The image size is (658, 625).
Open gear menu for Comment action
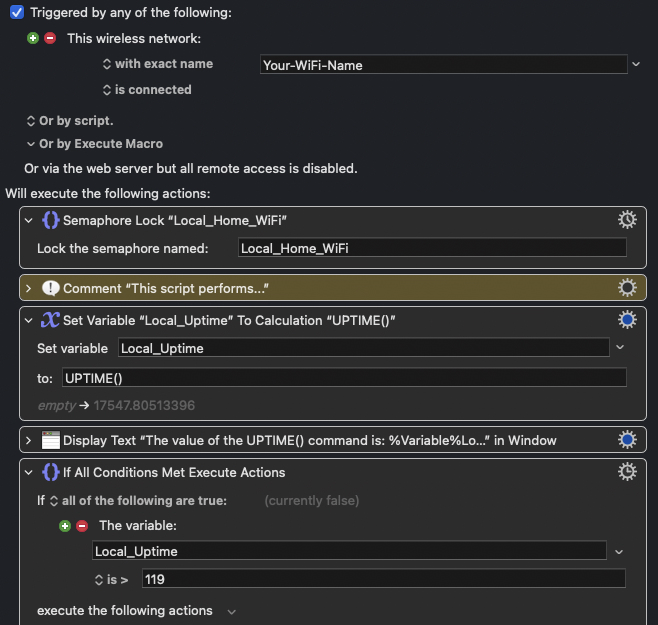[x=627, y=288]
